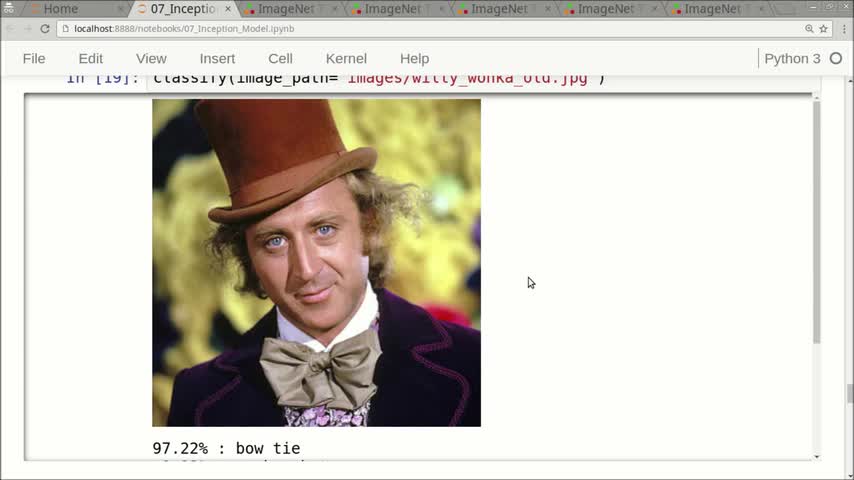Click the Python 3 kernel label
Image resolution: width=854 pixels, height=480 pixels.
792,58
